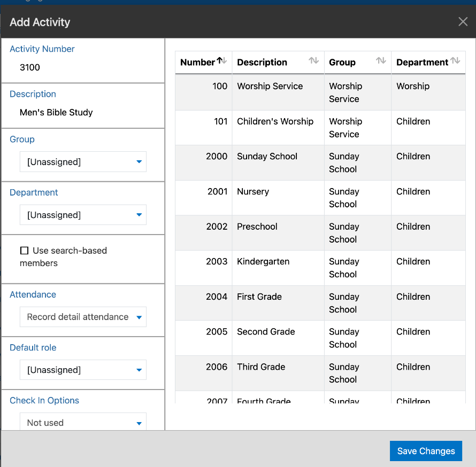The image size is (476, 467).
Task: Sort by Group column sort icon
Action: [x=381, y=61]
